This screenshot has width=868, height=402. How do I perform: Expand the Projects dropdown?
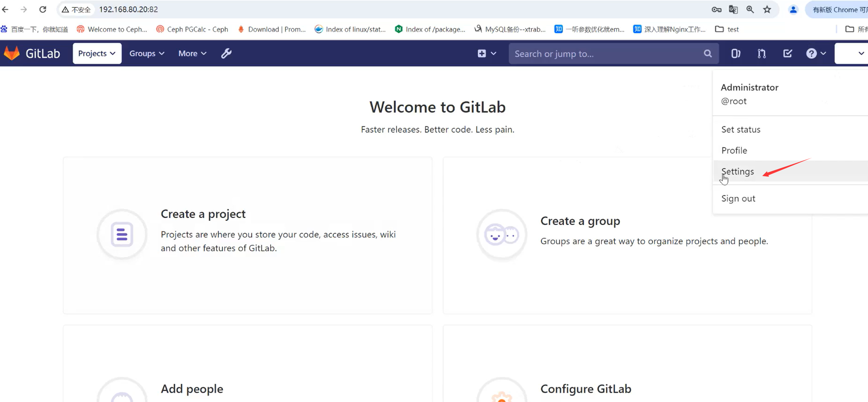[97, 53]
